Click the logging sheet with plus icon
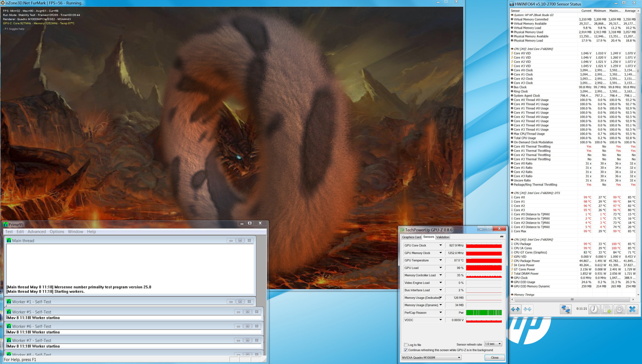Image resolution: width=642 pixels, height=364 pixels. [607, 309]
